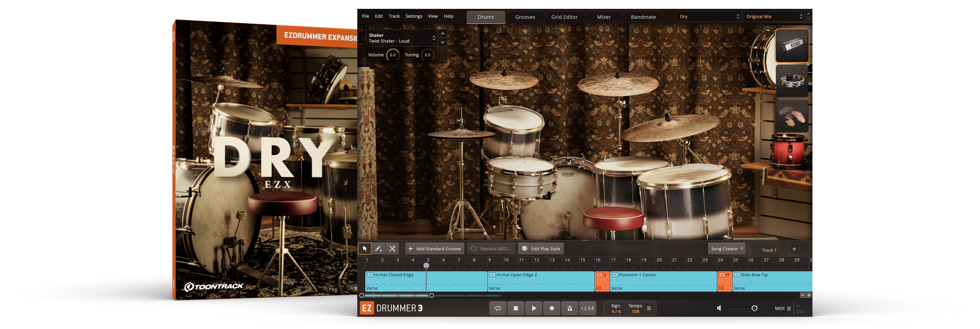Viewport: 980px width, 329px height.
Task: Click the Edit Play Style button
Action: 541,248
